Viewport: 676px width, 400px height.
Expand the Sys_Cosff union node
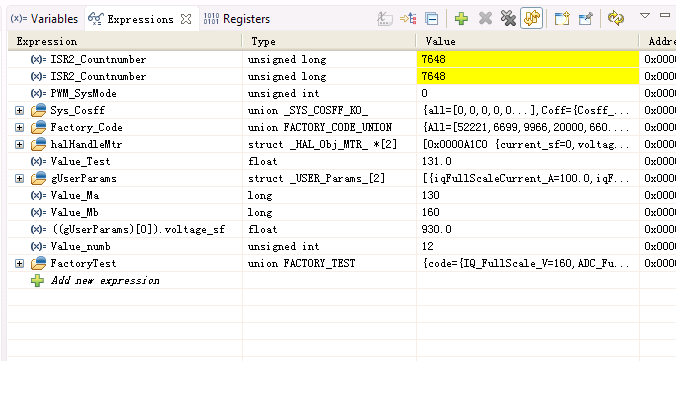tap(19, 110)
